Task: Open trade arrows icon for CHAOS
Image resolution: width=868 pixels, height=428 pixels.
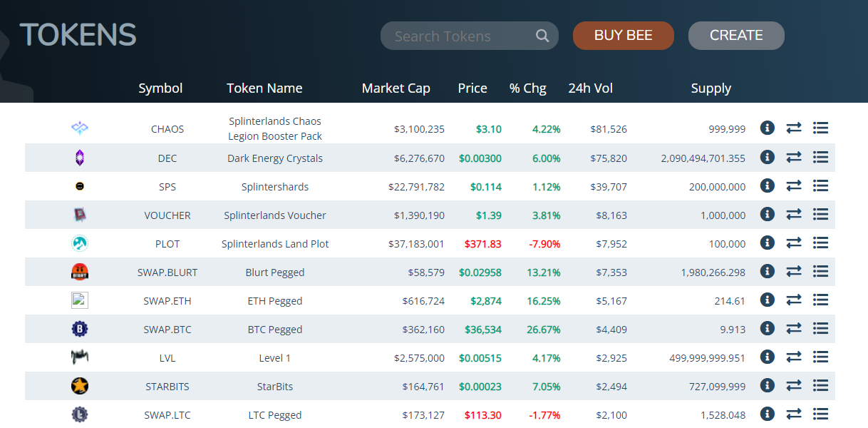Action: pyautogui.click(x=794, y=128)
